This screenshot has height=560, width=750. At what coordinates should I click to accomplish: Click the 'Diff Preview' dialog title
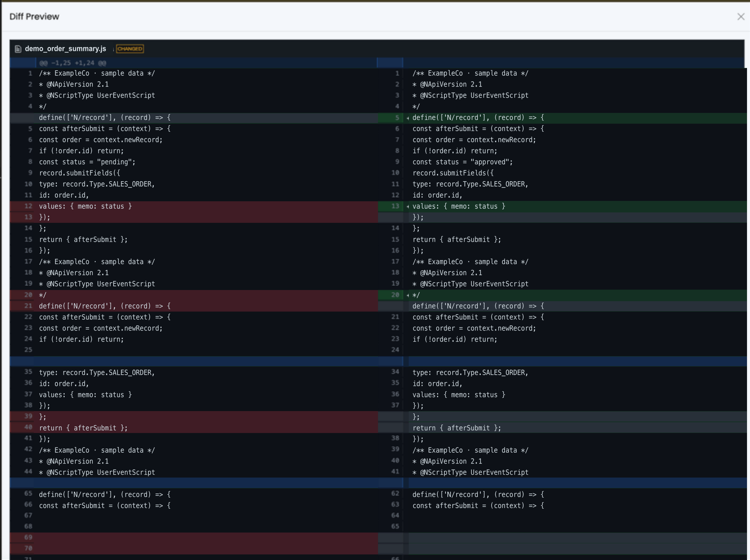tap(34, 17)
